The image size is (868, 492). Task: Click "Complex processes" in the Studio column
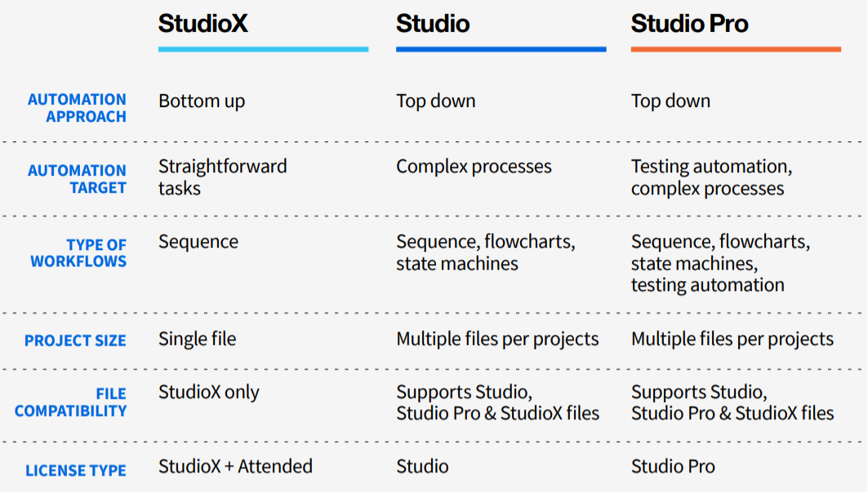(x=474, y=167)
